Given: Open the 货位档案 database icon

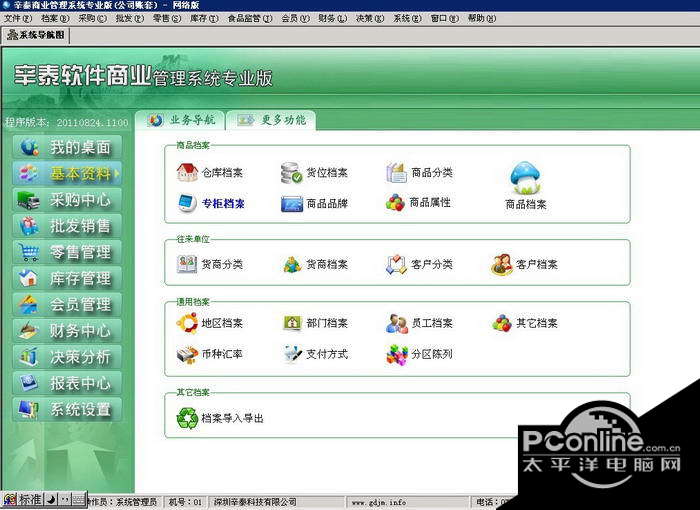Looking at the screenshot, I should point(292,173).
